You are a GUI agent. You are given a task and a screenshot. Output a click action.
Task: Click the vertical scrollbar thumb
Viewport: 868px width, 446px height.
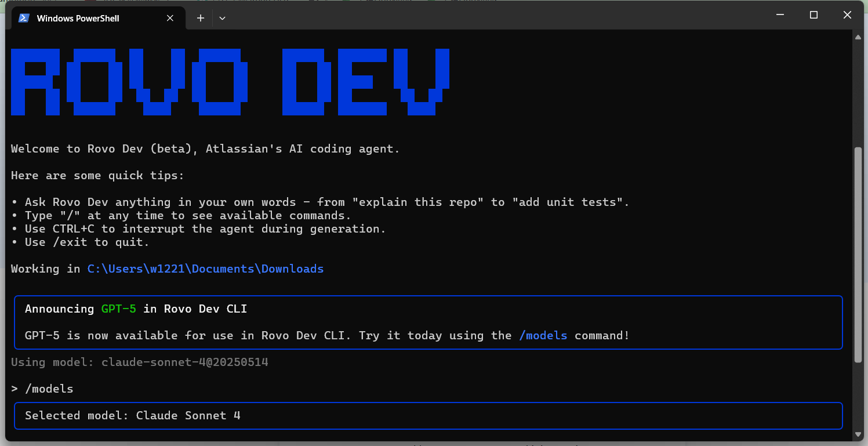pyautogui.click(x=858, y=255)
